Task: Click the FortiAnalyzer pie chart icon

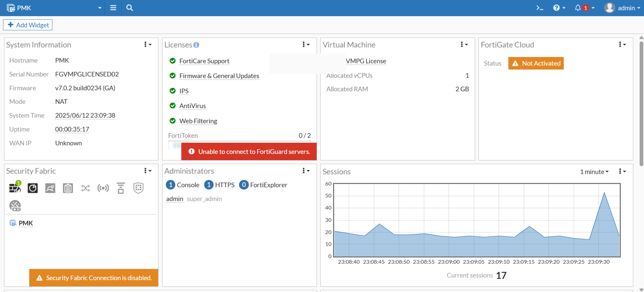Action: pos(33,188)
